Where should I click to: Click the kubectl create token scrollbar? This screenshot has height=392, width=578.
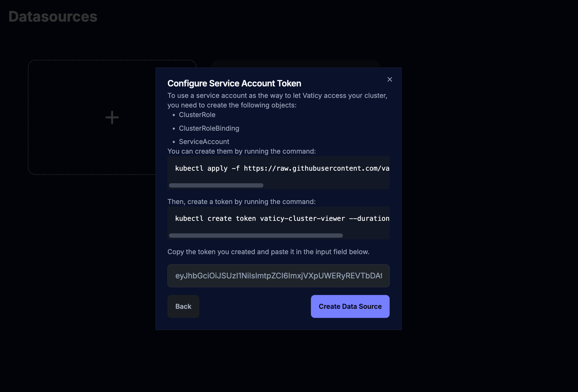256,235
